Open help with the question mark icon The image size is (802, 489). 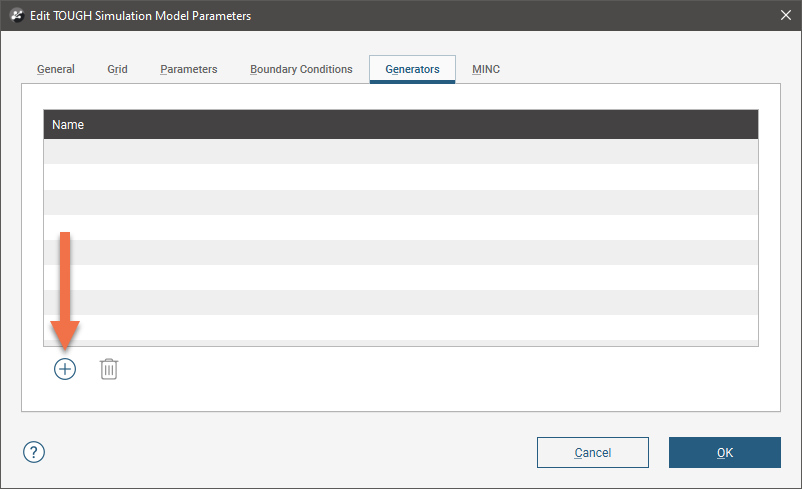coord(34,452)
